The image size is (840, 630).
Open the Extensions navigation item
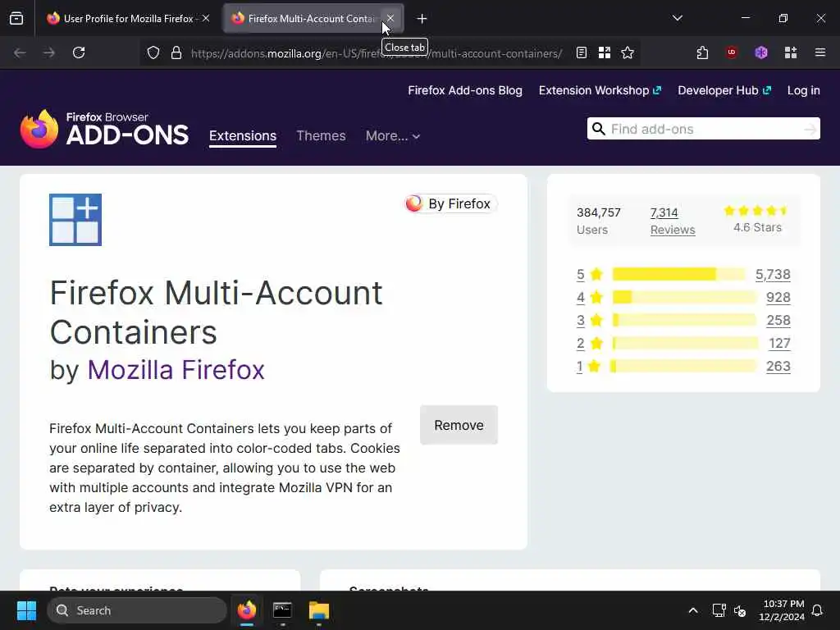point(243,135)
